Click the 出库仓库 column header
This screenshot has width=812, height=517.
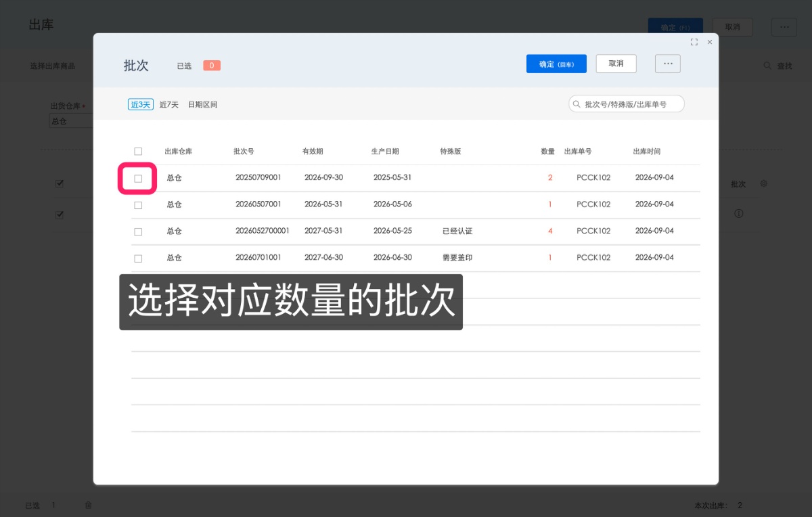[178, 152]
